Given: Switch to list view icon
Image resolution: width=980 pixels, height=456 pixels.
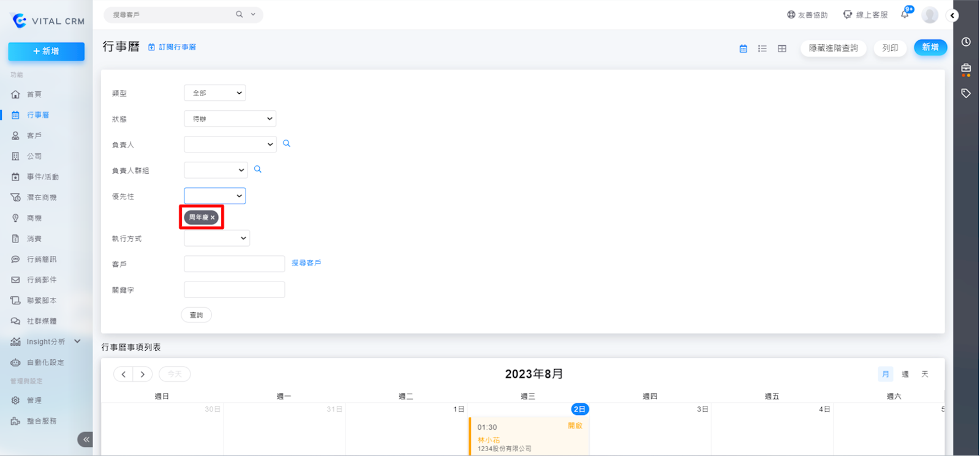Looking at the screenshot, I should (762, 48).
